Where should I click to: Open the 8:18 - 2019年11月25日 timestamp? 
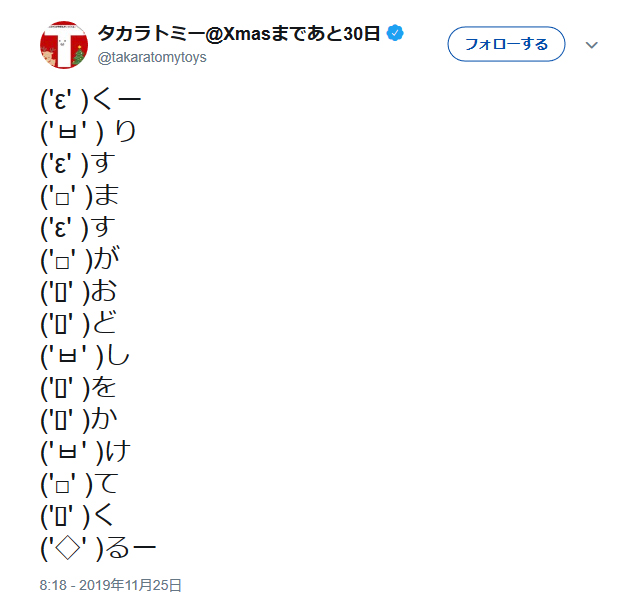coord(111,585)
